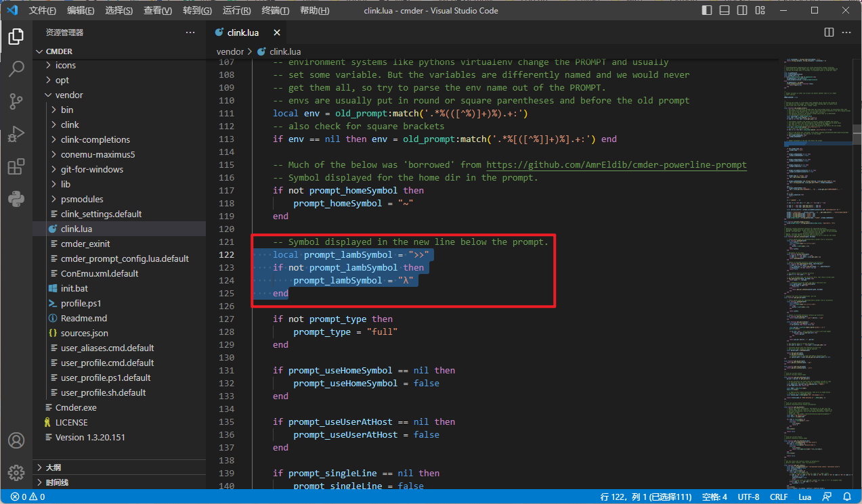Open ConEmu.xml.default file
The image size is (862, 504).
pyautogui.click(x=119, y=273)
